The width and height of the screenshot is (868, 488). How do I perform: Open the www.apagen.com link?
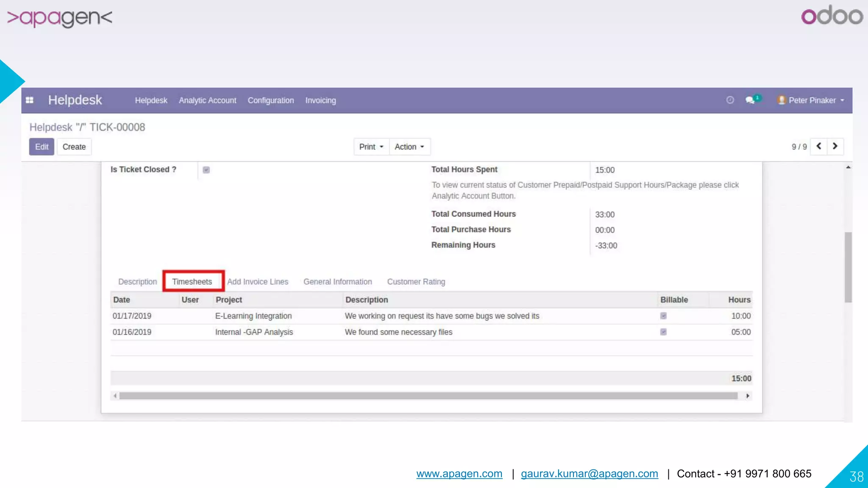459,474
